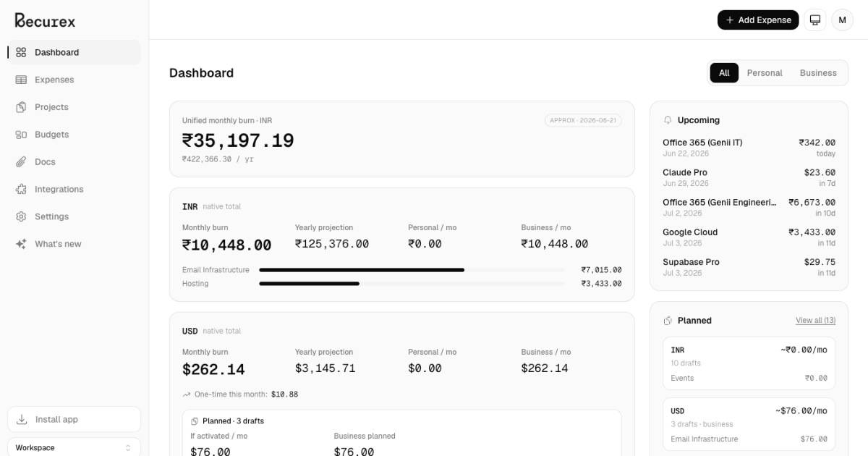
Task: Open the INR planned drafts card
Action: coord(749,363)
